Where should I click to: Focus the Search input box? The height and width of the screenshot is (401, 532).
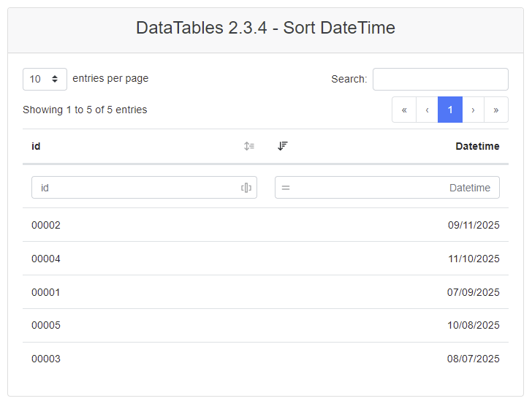tap(440, 79)
